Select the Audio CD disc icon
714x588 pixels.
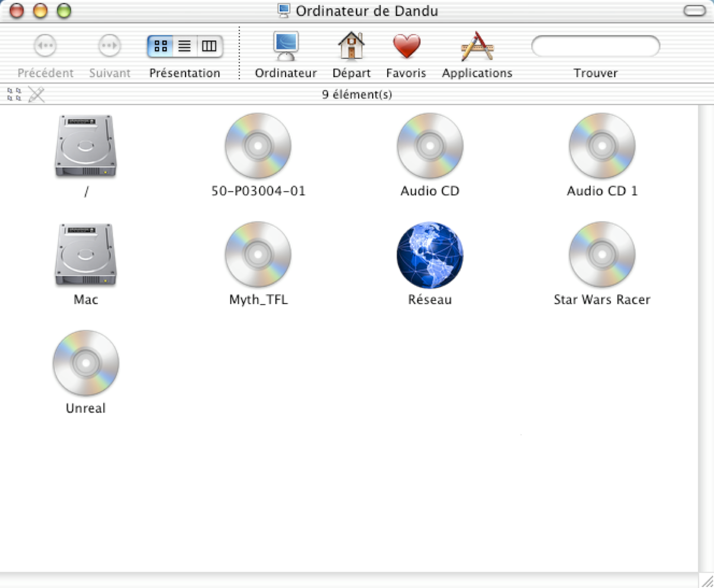click(x=430, y=146)
